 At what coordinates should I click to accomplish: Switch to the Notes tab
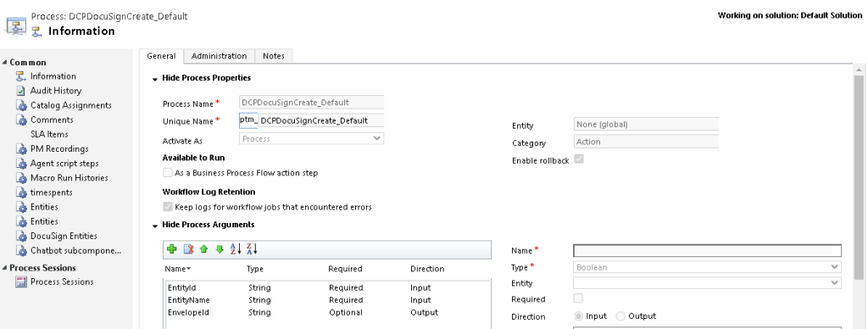pos(274,56)
